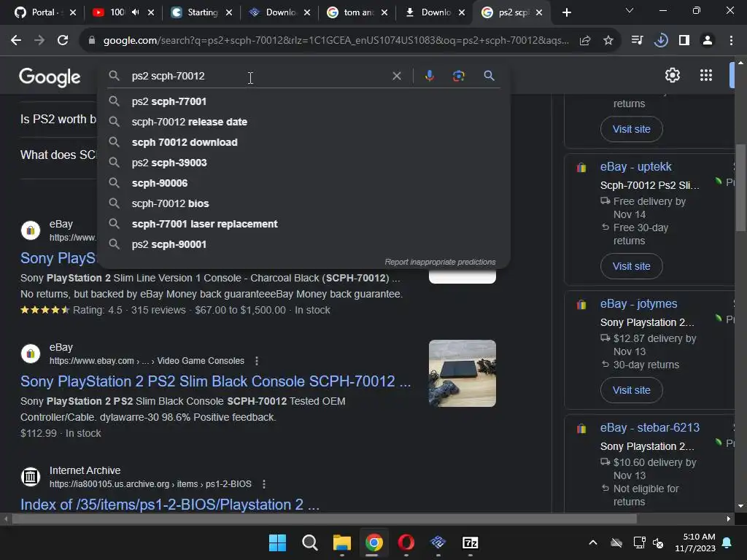Start voice search with microphone icon
Screen dimensions: 747x560
430,76
